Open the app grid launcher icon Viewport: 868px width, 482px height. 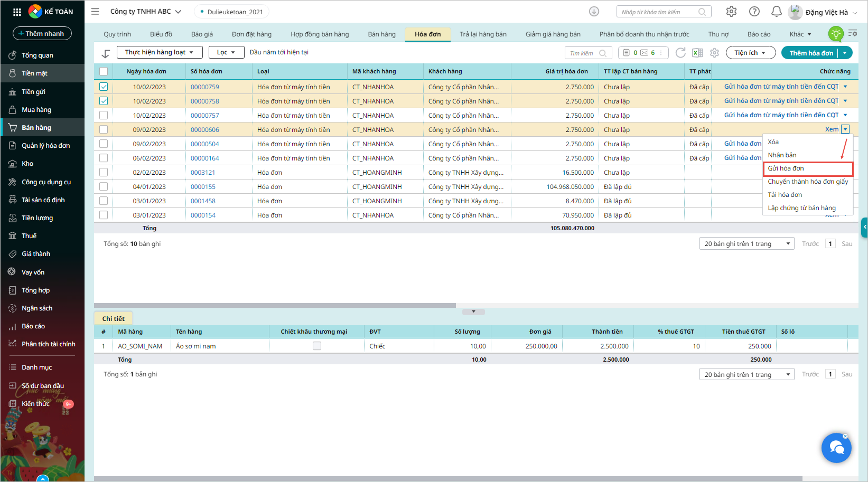coord(17,12)
